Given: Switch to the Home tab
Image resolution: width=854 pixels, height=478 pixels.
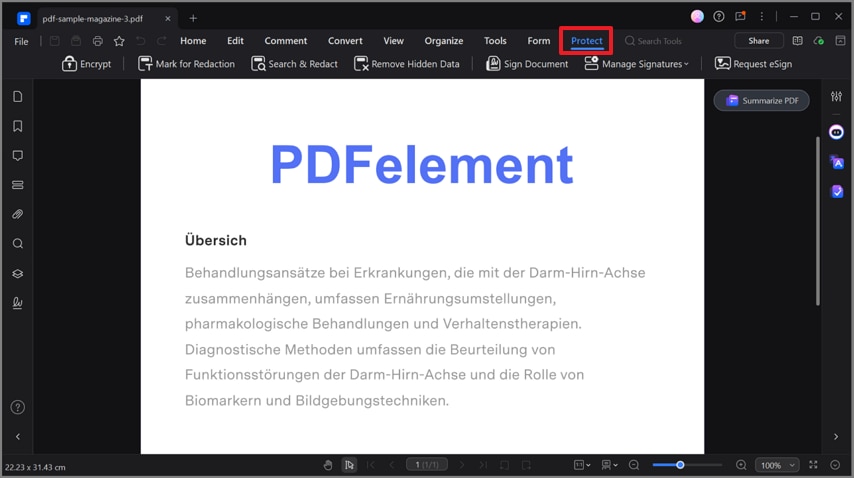Looking at the screenshot, I should point(193,41).
